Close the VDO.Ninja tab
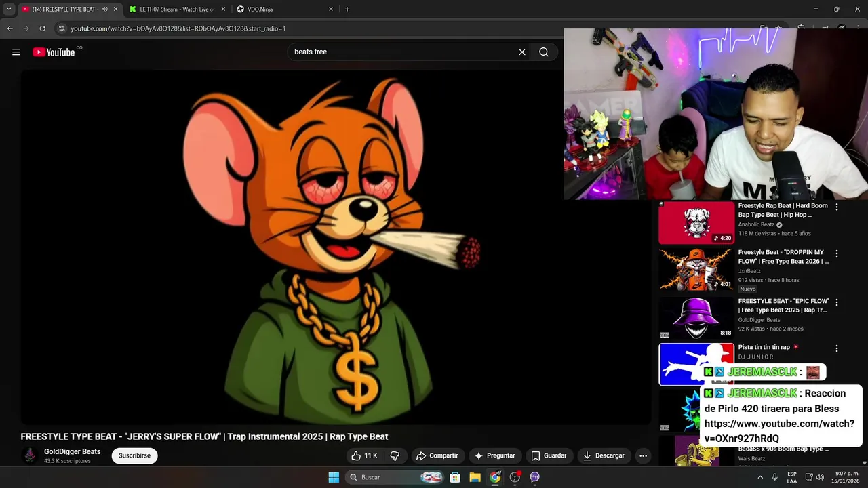Image resolution: width=868 pixels, height=488 pixels. point(331,9)
